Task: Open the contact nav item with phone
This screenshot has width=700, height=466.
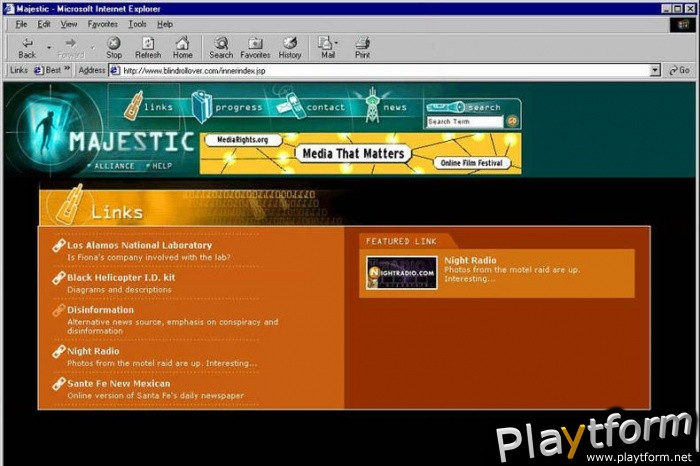Action: pos(310,106)
